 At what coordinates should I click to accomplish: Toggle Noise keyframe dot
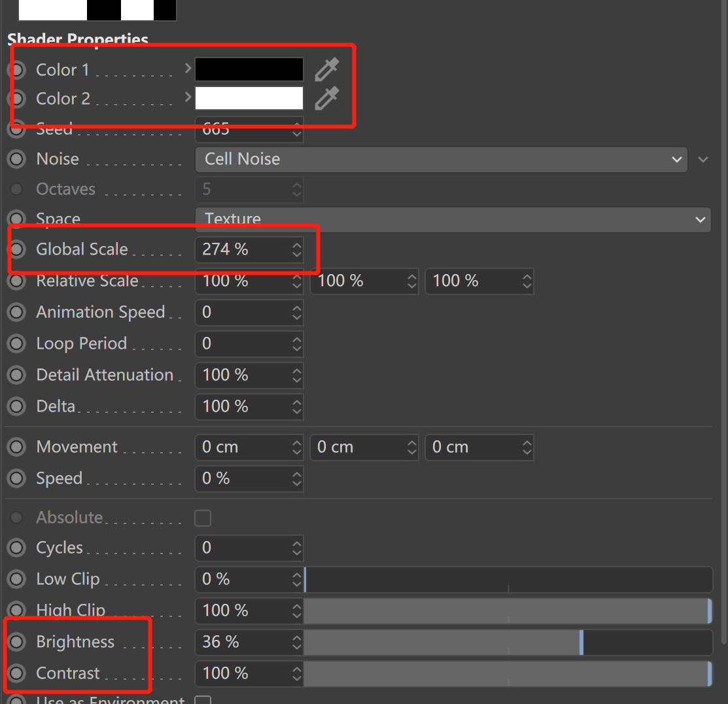pos(17,159)
